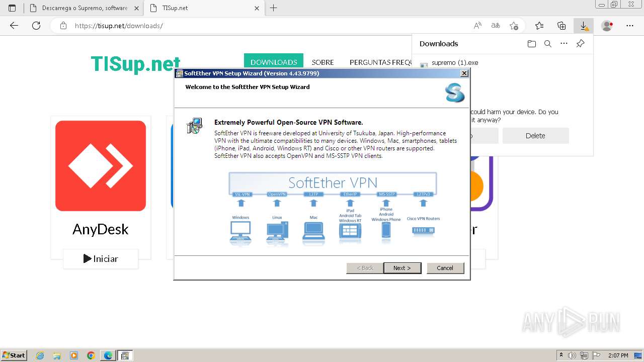Click the Delete button in Downloads panel
This screenshot has width=644, height=362.
[x=535, y=136]
